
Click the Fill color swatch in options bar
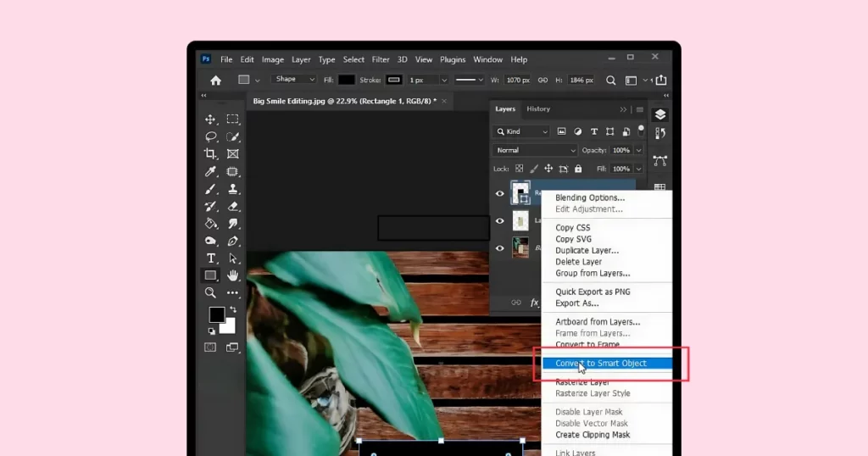tap(347, 81)
